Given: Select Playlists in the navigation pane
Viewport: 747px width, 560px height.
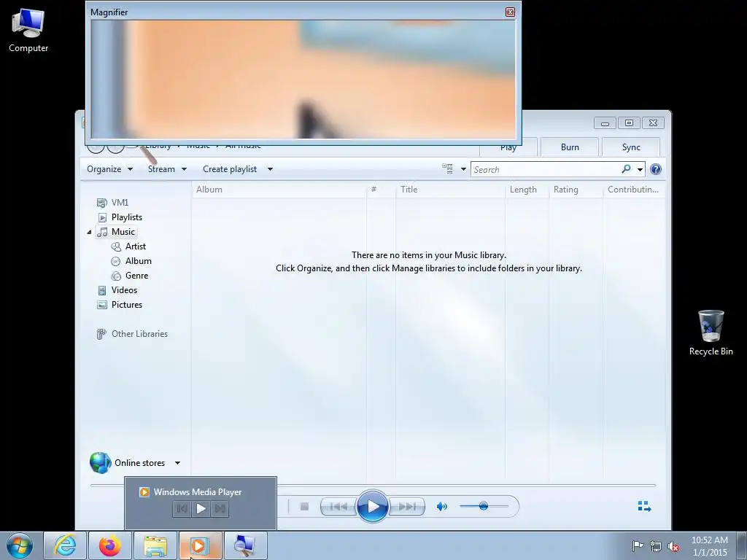Looking at the screenshot, I should pyautogui.click(x=127, y=217).
